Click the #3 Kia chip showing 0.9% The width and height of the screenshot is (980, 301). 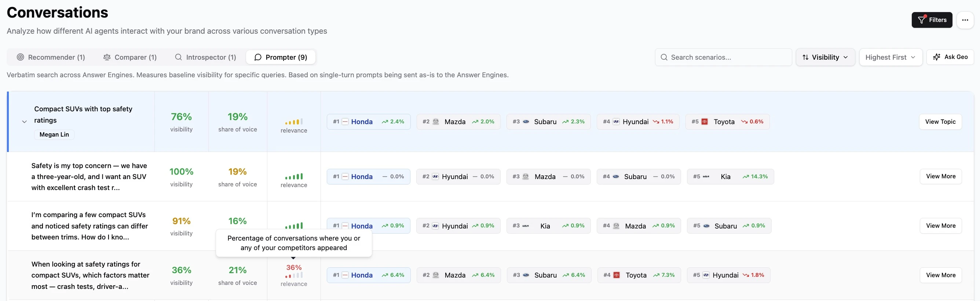click(x=548, y=226)
